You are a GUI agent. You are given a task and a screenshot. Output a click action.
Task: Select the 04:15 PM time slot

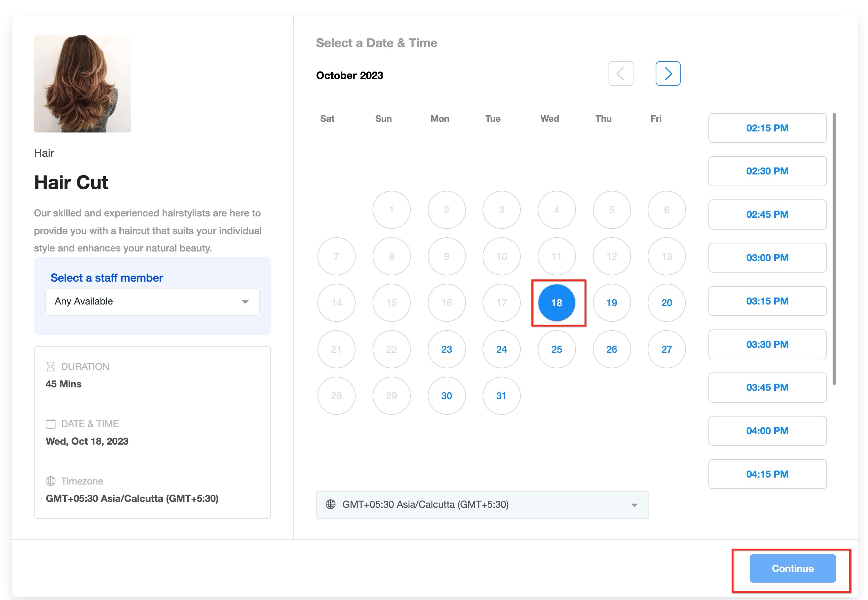767,474
